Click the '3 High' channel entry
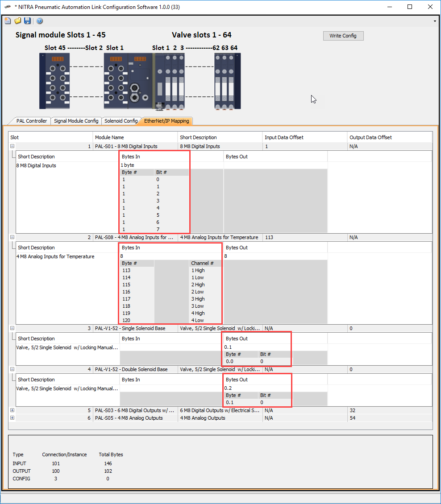This screenshot has width=441, height=504. 198,299
